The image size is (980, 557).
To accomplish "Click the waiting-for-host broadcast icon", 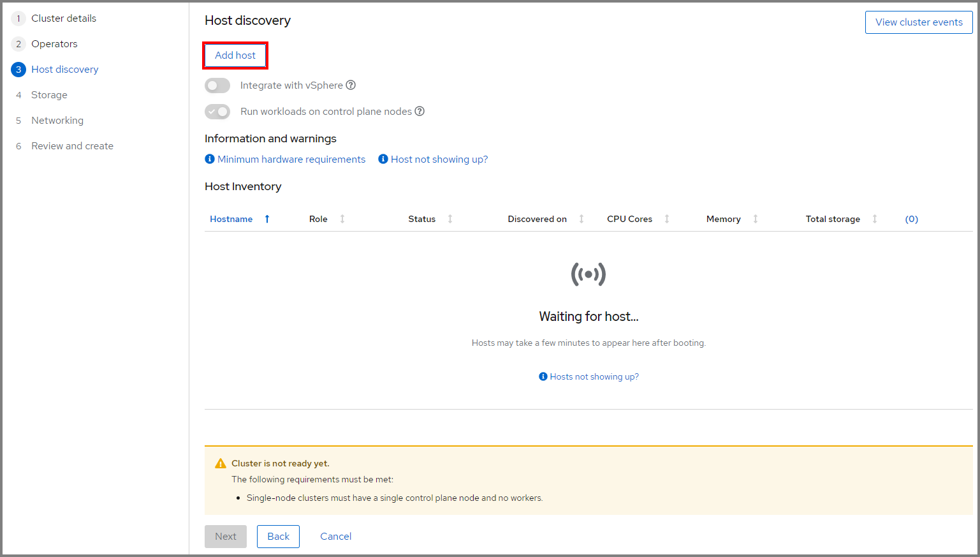I will [588, 274].
